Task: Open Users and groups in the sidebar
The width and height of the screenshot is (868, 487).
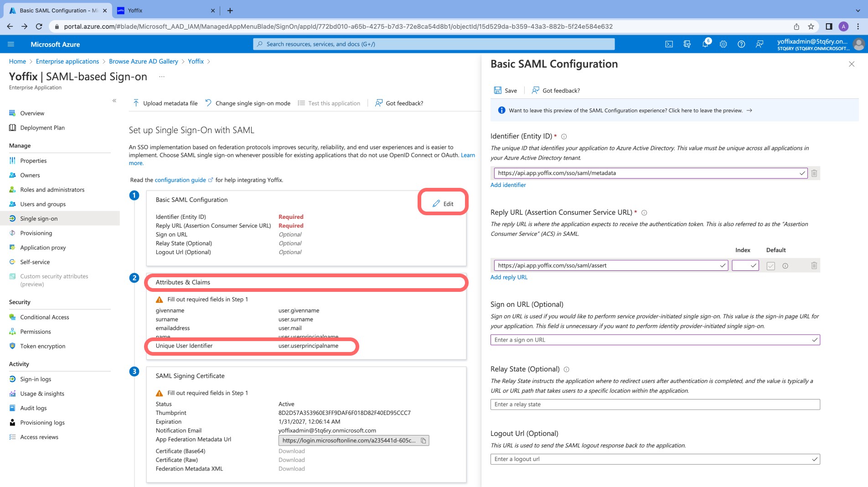Action: click(43, 204)
